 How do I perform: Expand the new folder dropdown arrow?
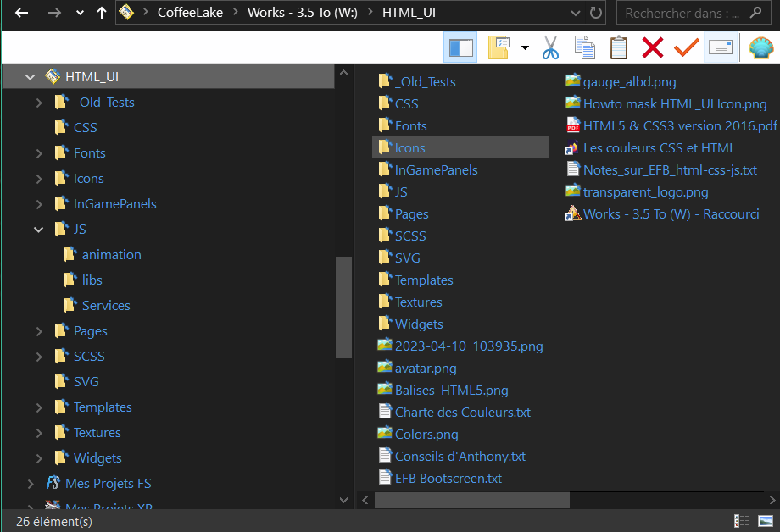tap(523, 47)
